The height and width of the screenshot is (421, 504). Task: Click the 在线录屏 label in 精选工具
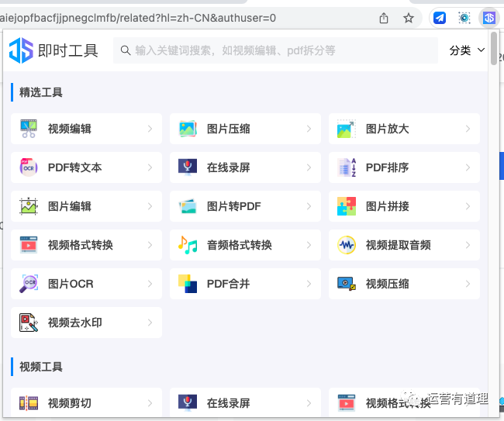228,167
